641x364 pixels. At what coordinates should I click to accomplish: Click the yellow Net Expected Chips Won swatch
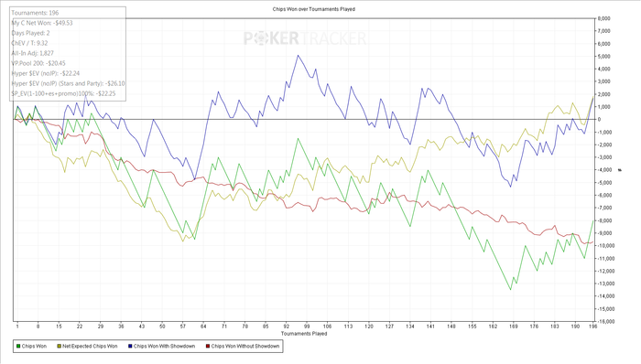coord(59,346)
